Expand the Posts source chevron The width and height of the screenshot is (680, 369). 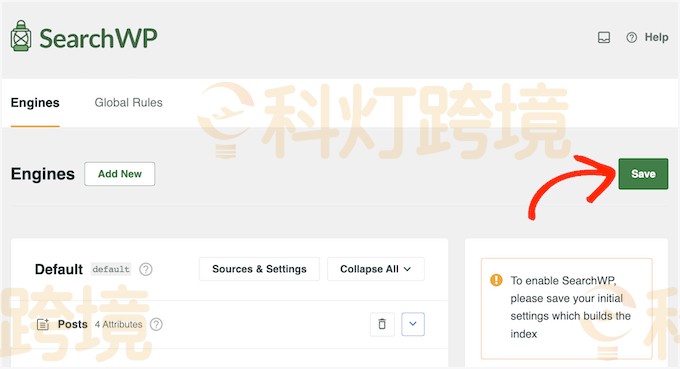click(413, 324)
